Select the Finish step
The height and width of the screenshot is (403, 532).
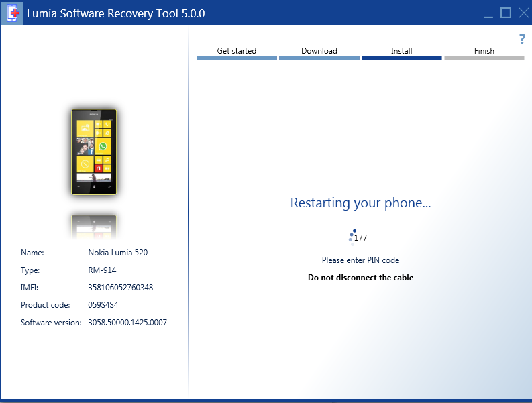click(484, 51)
